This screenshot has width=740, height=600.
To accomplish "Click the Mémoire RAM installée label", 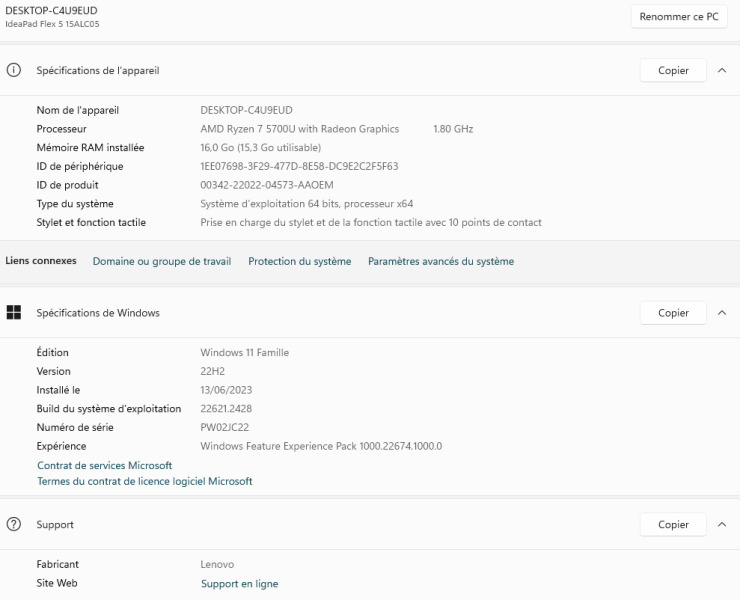I will 90,147.
